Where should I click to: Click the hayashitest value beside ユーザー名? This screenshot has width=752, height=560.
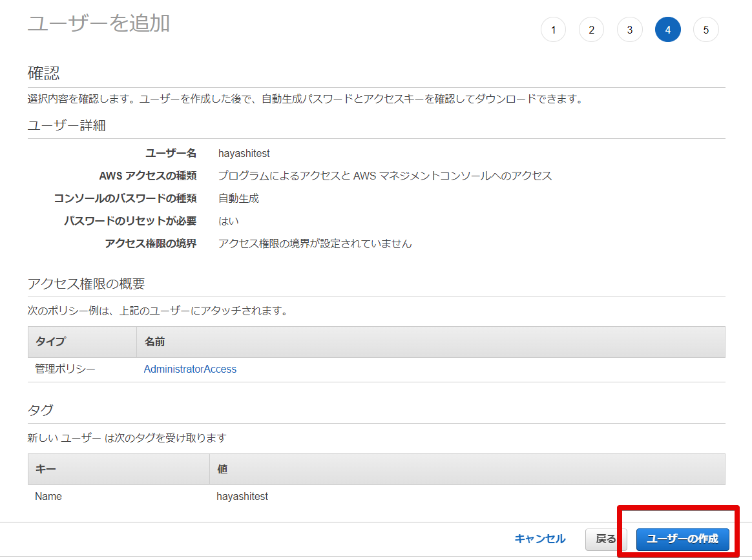[244, 154]
